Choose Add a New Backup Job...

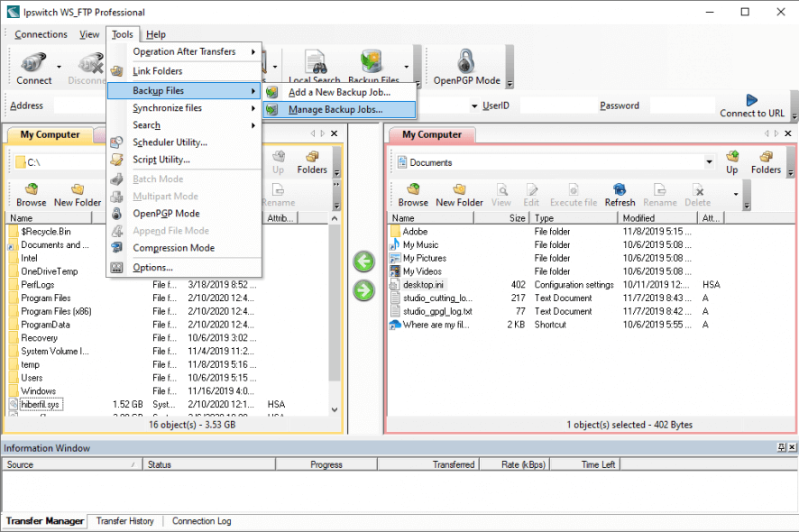(x=339, y=92)
